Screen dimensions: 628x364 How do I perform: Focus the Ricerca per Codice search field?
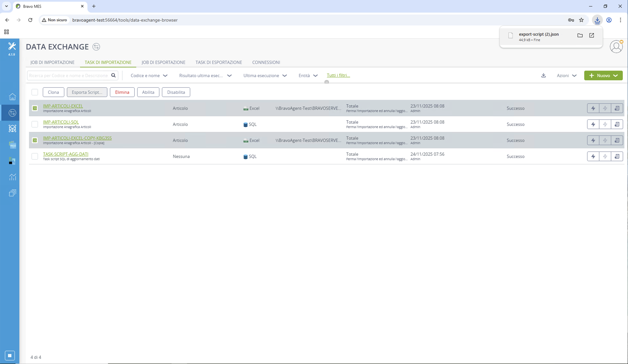pyautogui.click(x=69, y=75)
